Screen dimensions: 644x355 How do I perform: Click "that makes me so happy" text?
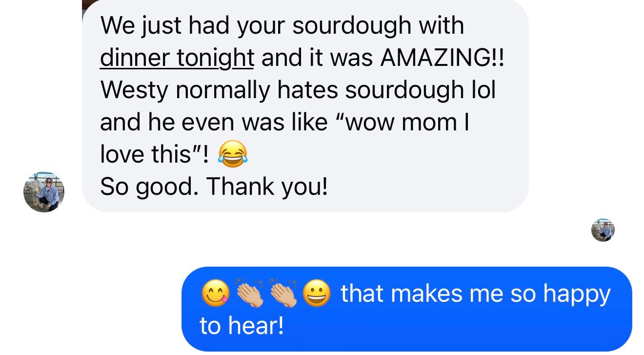(x=475, y=294)
